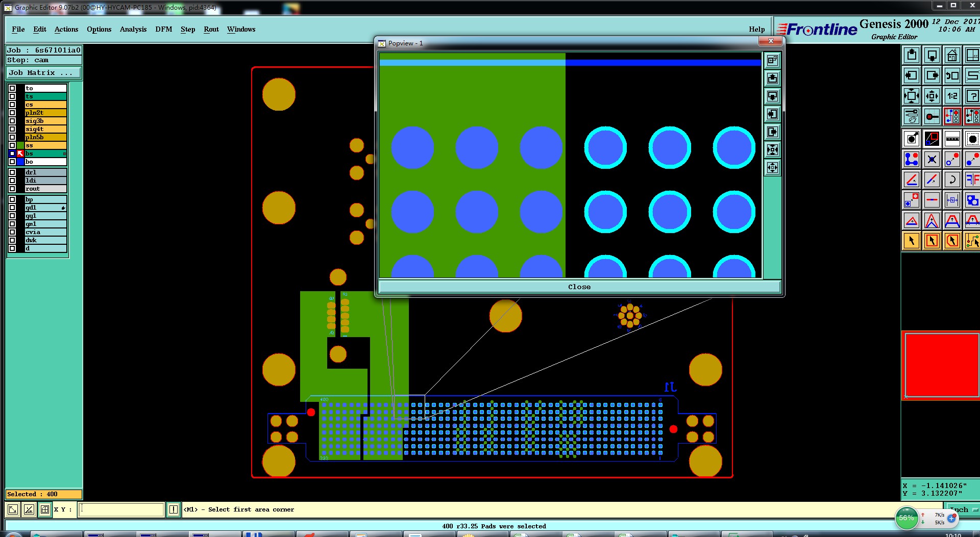Screen dimensions: 980x537
Task: Select the red-blue angle line tool
Action: pyautogui.click(x=912, y=180)
